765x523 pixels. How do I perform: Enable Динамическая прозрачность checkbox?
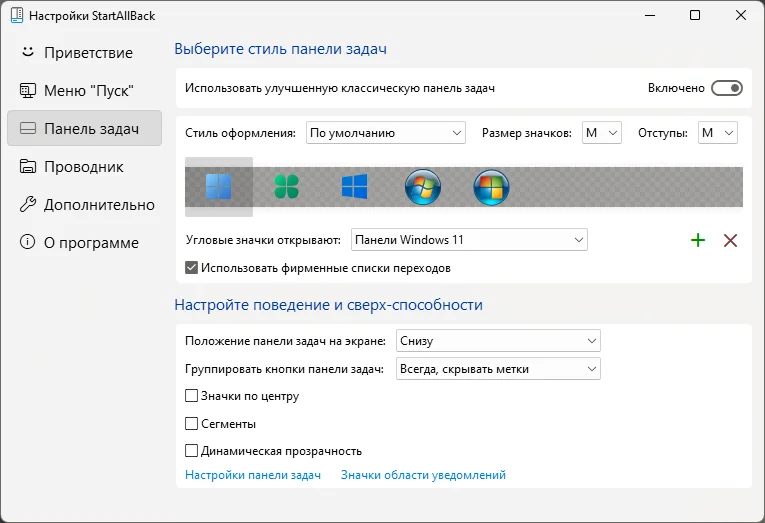pyautogui.click(x=191, y=451)
